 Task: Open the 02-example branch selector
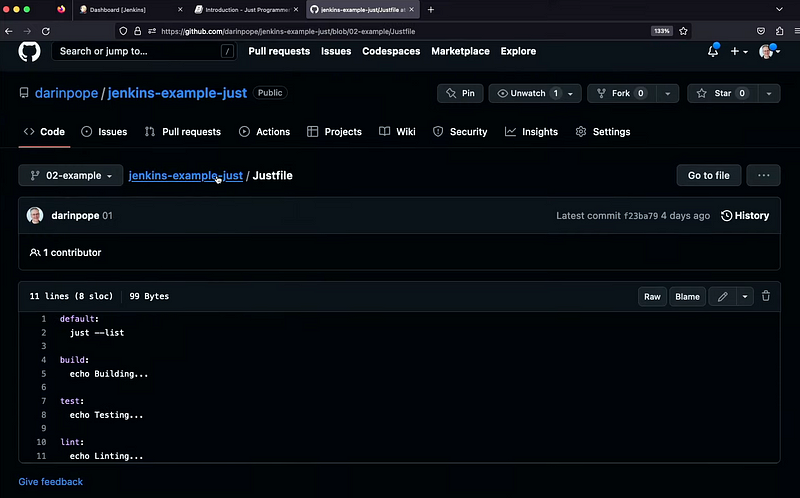71,176
